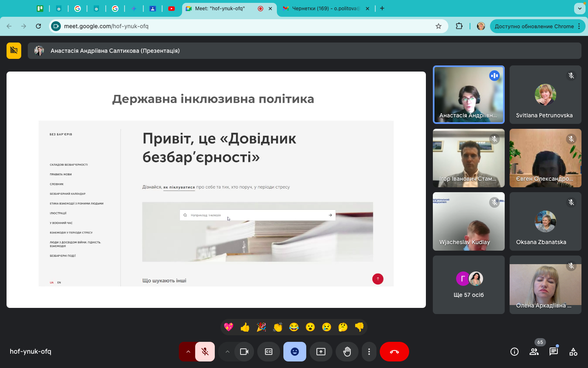Send the thumbs up reaction
This screenshot has height=368, width=588.
(245, 327)
